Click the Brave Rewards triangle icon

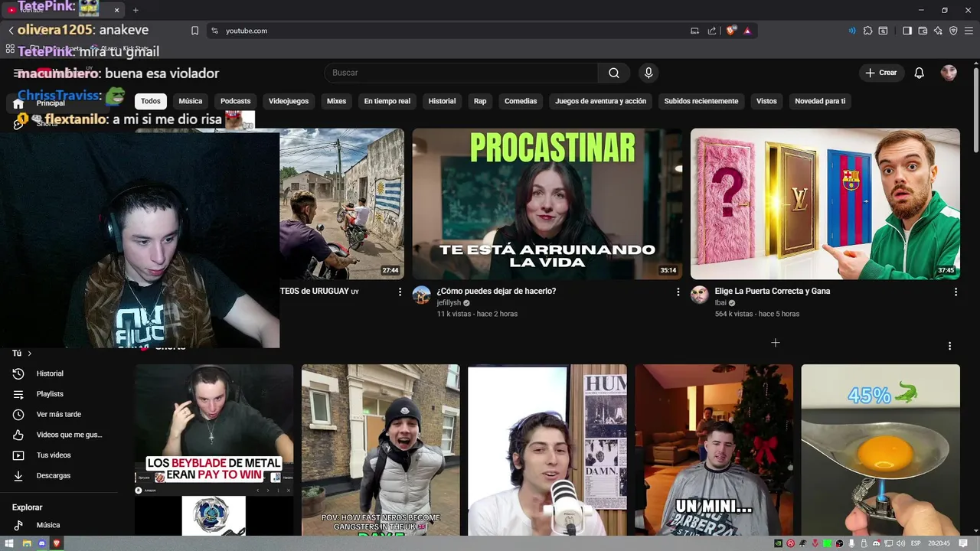click(747, 31)
